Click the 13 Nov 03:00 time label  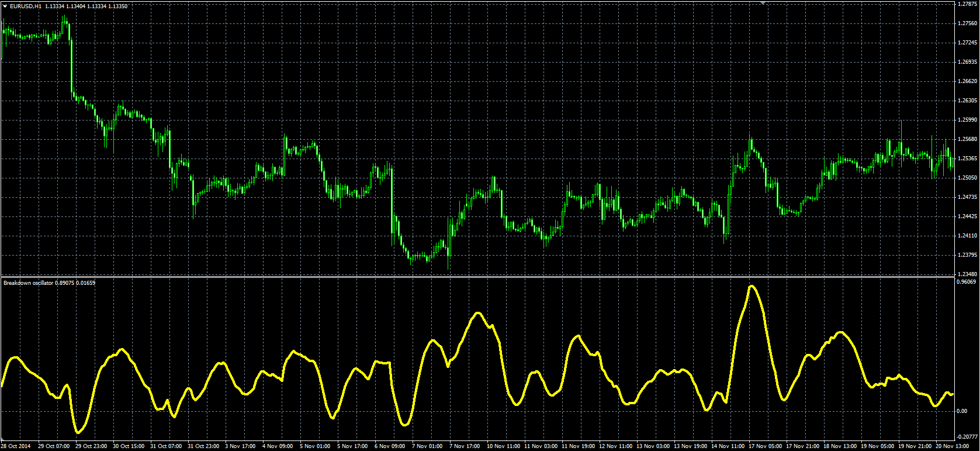[x=653, y=446]
